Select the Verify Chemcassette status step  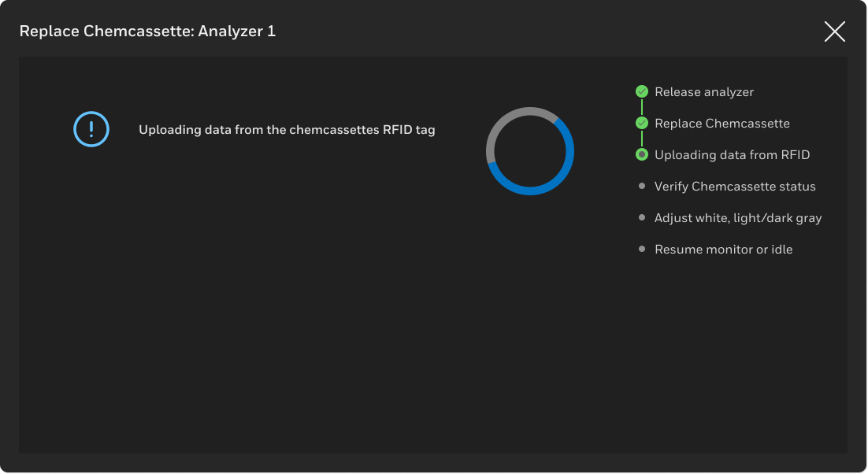point(735,187)
